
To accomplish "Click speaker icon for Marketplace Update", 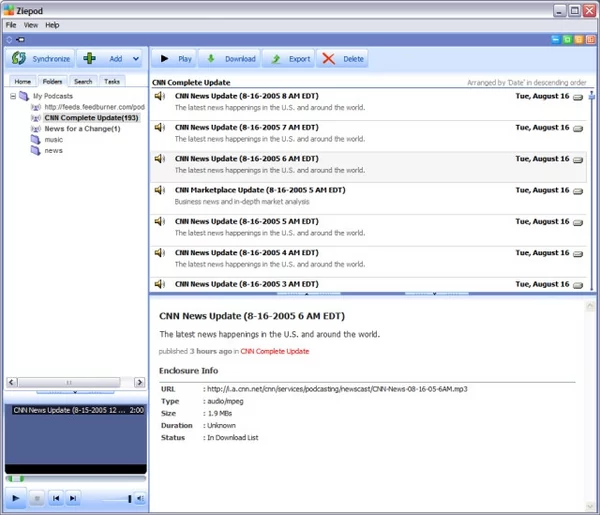I will pyautogui.click(x=160, y=190).
